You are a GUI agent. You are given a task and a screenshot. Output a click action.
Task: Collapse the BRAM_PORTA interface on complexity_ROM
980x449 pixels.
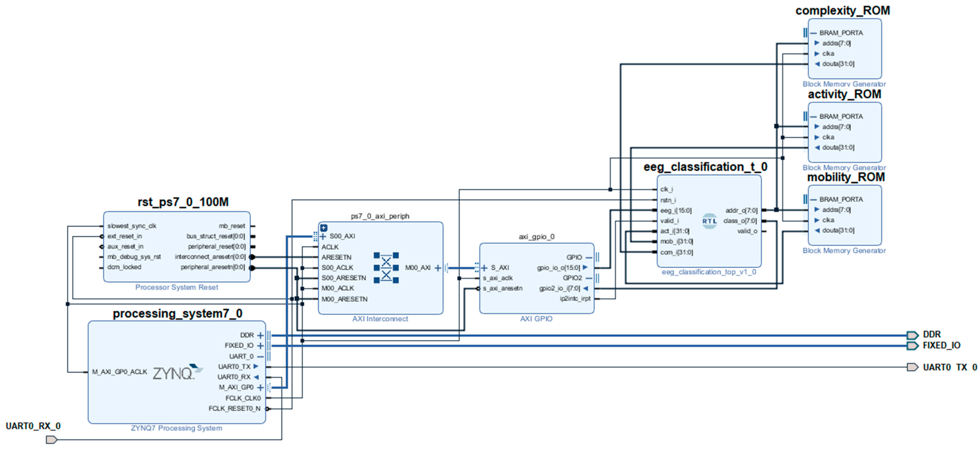[x=813, y=33]
